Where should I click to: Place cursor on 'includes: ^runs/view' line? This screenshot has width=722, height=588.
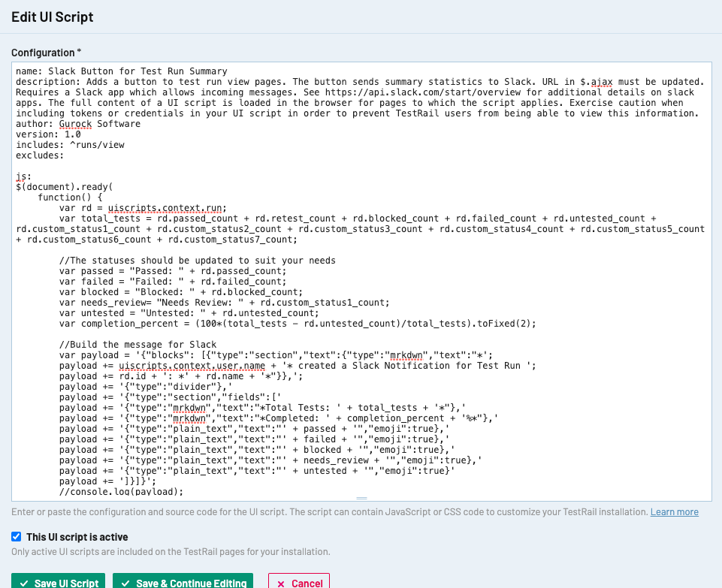click(x=70, y=145)
